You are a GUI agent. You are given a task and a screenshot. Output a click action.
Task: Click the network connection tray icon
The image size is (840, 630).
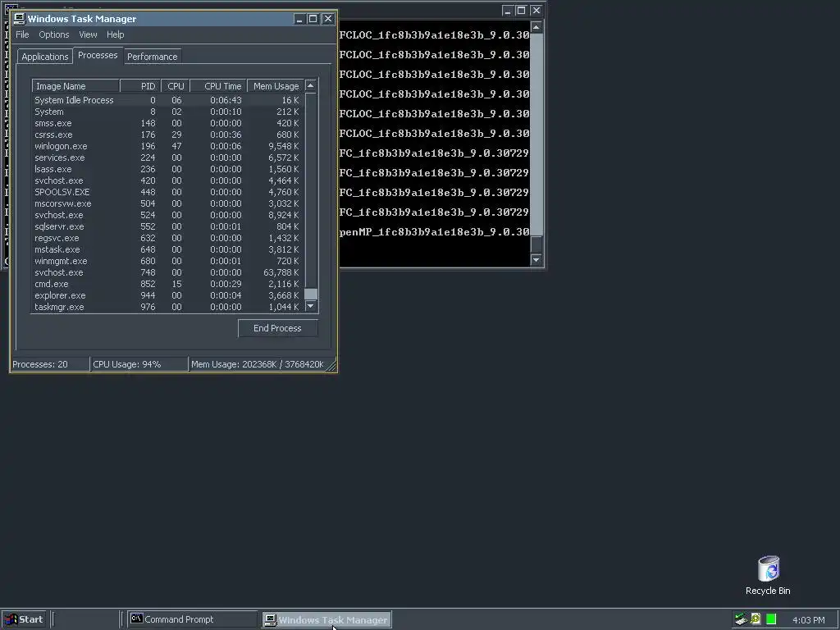(x=741, y=619)
